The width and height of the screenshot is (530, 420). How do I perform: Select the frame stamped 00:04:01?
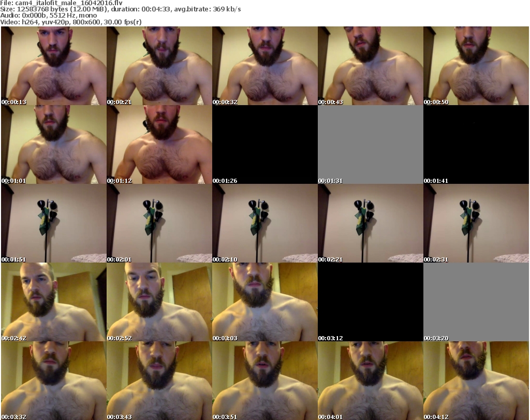[x=371, y=381]
